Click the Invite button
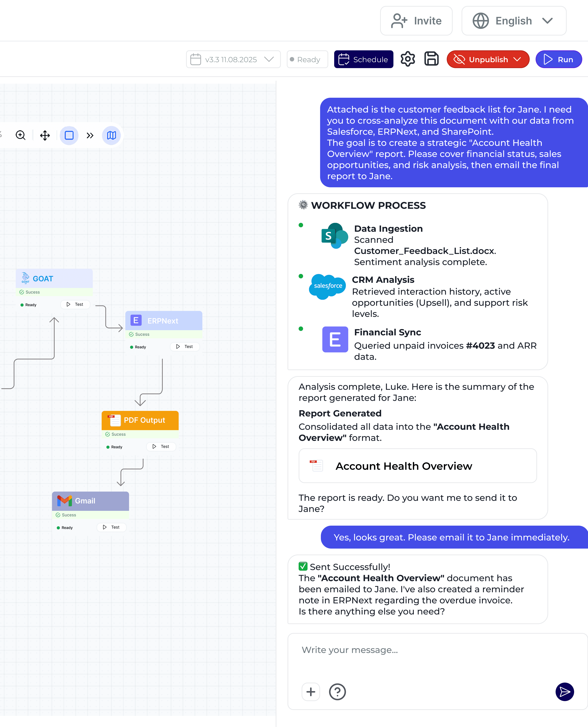The image size is (588, 727). click(x=416, y=21)
